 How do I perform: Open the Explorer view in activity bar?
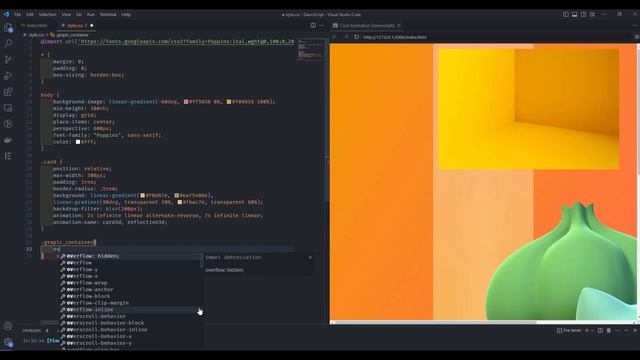click(8, 28)
